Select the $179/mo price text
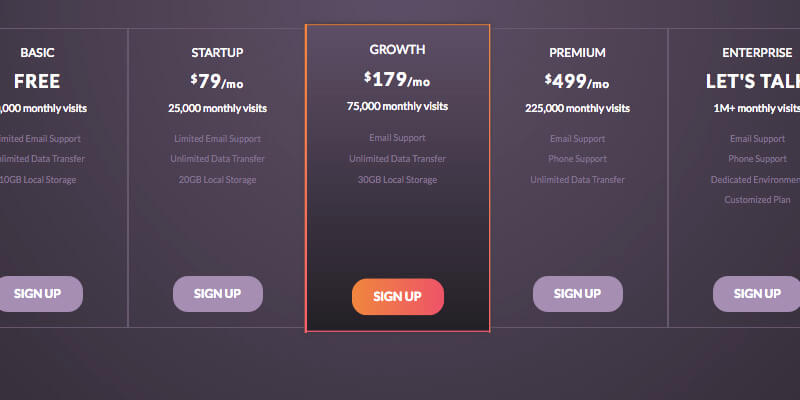This screenshot has width=800, height=400. [x=397, y=78]
